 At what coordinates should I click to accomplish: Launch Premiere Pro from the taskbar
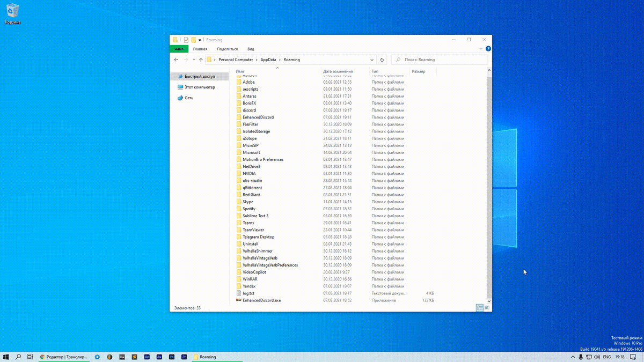coord(185,357)
